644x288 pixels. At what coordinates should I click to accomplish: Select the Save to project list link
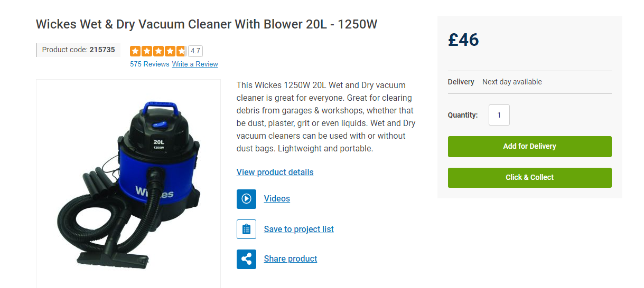[299, 229]
